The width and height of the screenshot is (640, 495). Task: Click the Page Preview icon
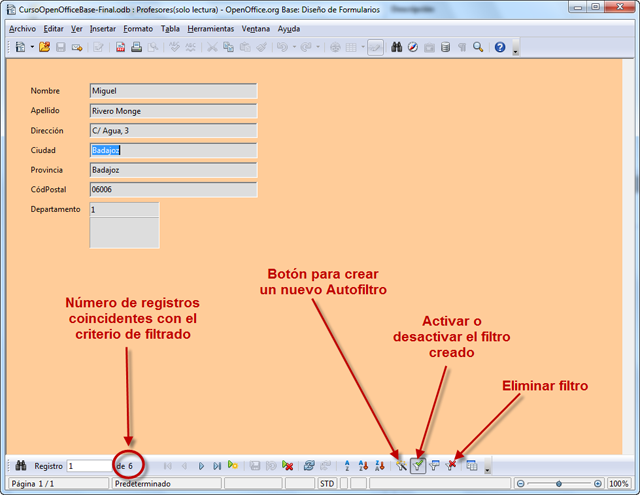pos(153,47)
